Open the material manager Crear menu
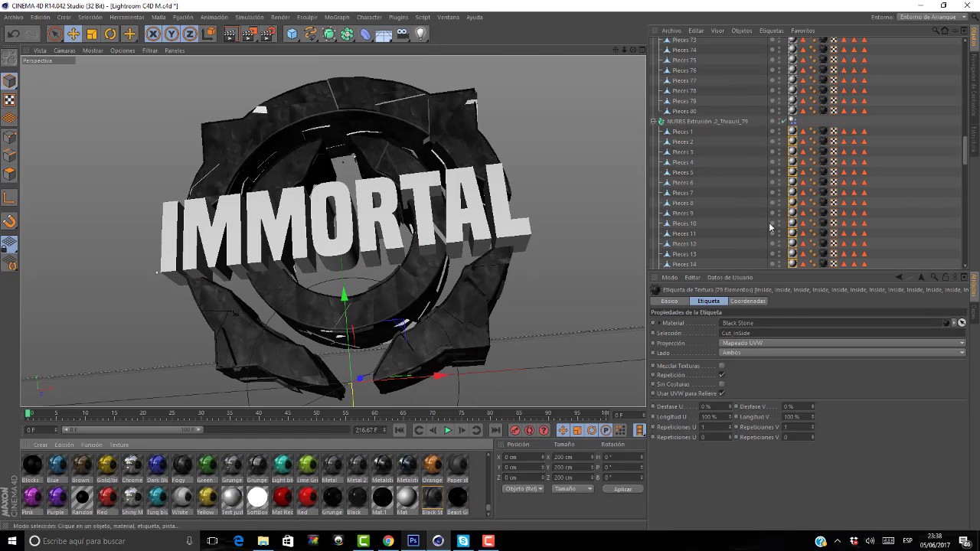This screenshot has width=980, height=551. point(41,445)
